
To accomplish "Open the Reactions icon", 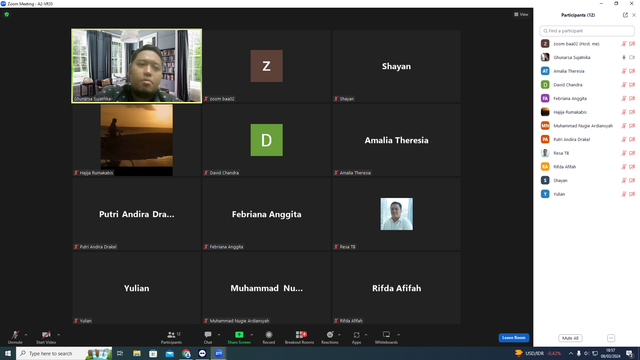I will pos(330,335).
